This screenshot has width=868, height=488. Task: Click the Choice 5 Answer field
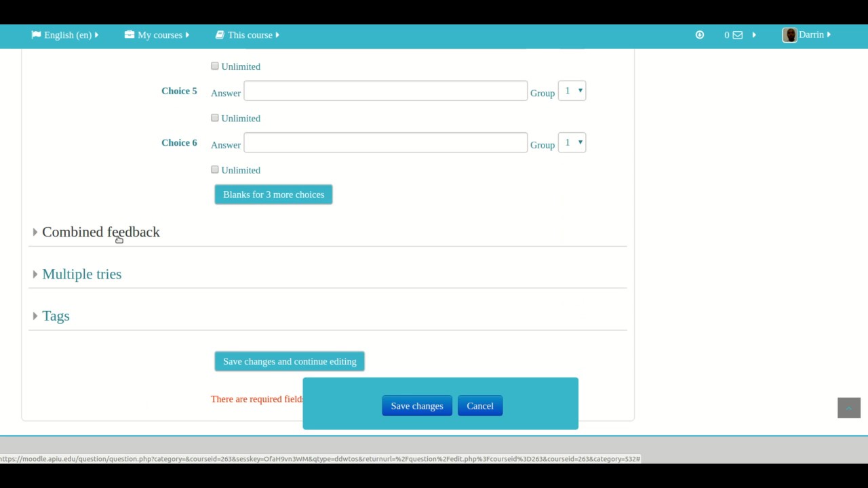click(x=386, y=91)
